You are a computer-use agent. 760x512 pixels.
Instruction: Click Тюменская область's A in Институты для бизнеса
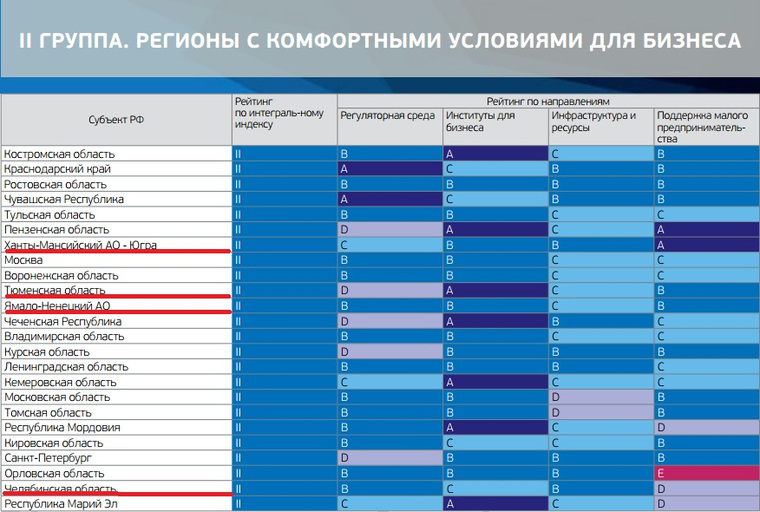click(495, 290)
